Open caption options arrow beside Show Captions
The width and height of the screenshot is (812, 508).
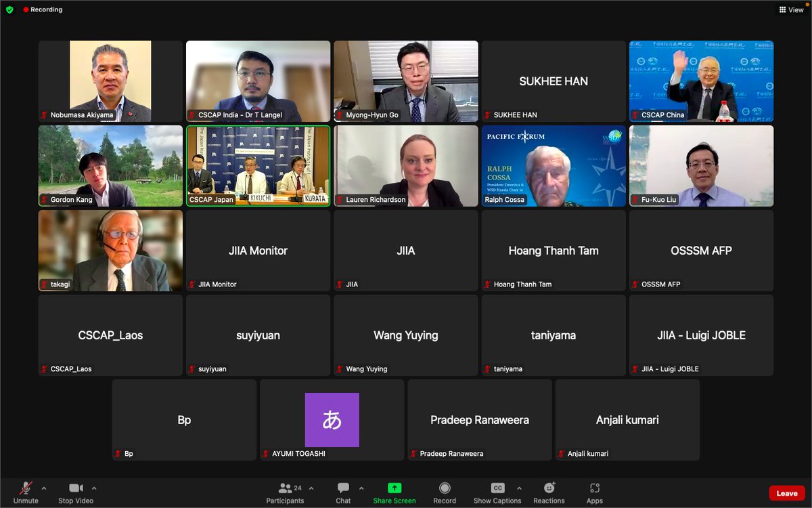tap(519, 488)
